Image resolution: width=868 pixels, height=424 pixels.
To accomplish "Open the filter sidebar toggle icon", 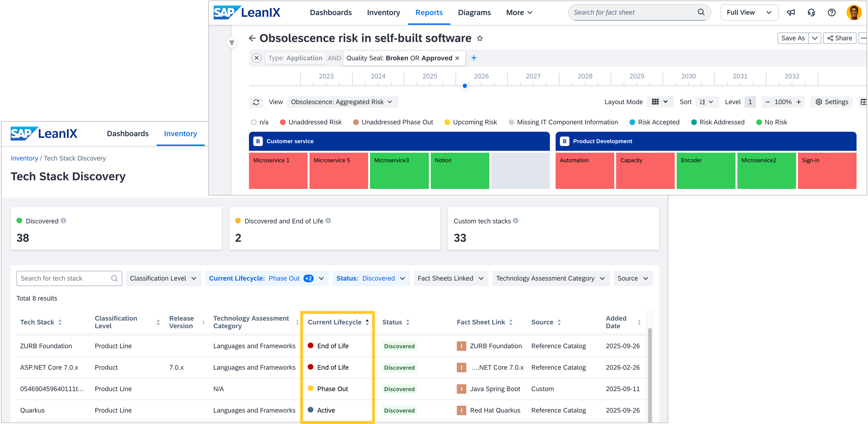I will pos(232,43).
